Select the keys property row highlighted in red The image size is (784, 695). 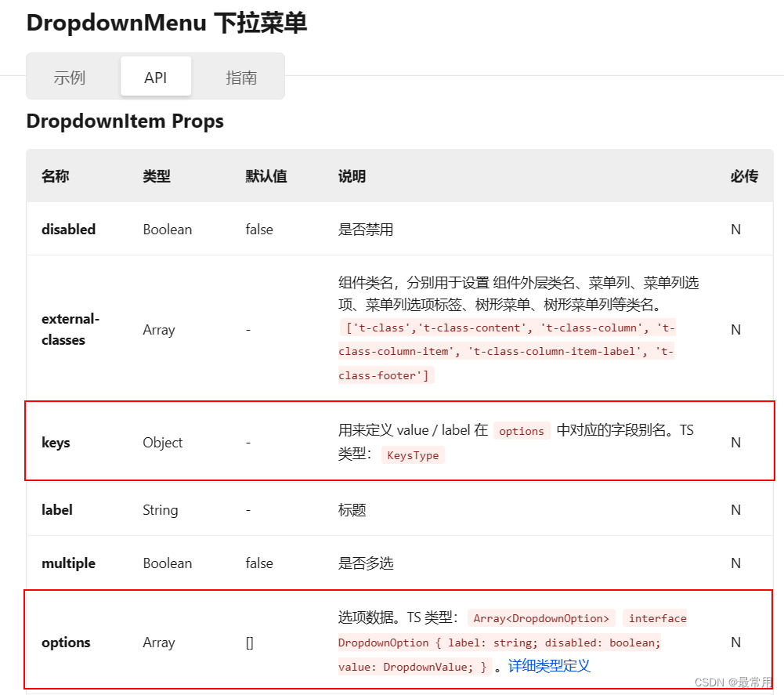point(392,442)
